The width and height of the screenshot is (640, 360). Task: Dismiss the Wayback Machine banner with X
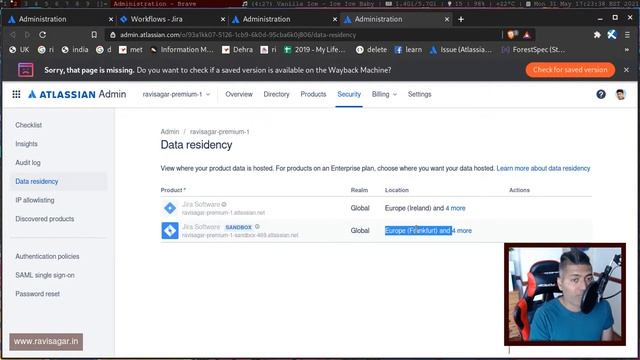626,70
